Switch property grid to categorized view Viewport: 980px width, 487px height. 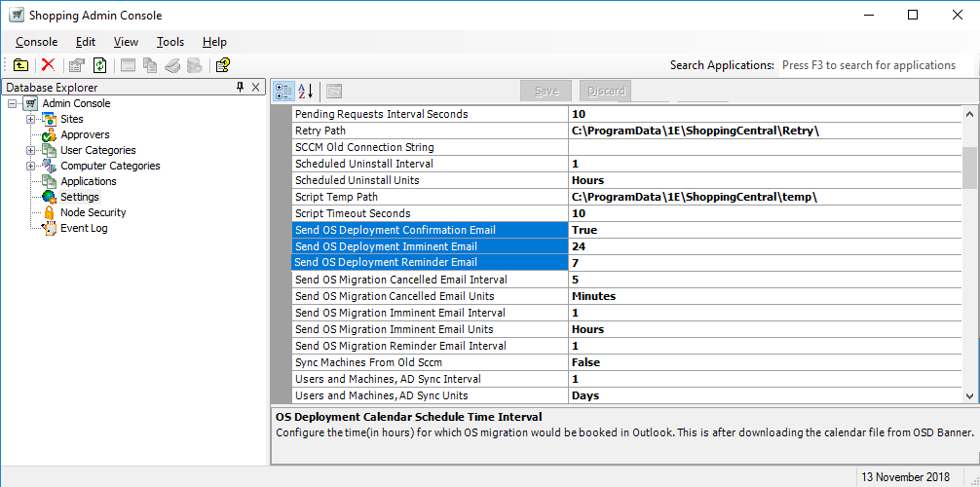pyautogui.click(x=283, y=91)
